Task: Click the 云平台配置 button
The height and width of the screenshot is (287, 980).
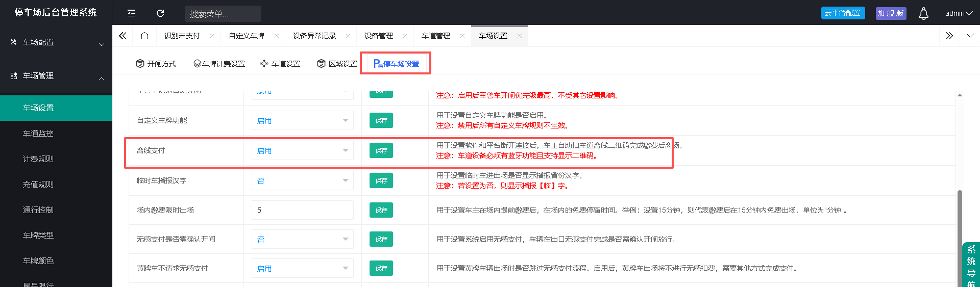Action: 843,13
